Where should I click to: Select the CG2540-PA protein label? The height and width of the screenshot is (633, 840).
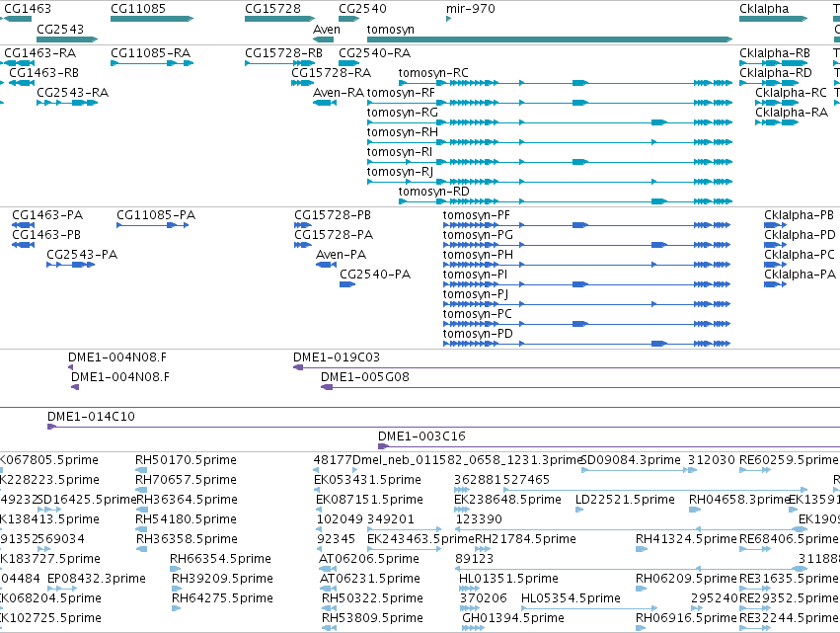(375, 274)
